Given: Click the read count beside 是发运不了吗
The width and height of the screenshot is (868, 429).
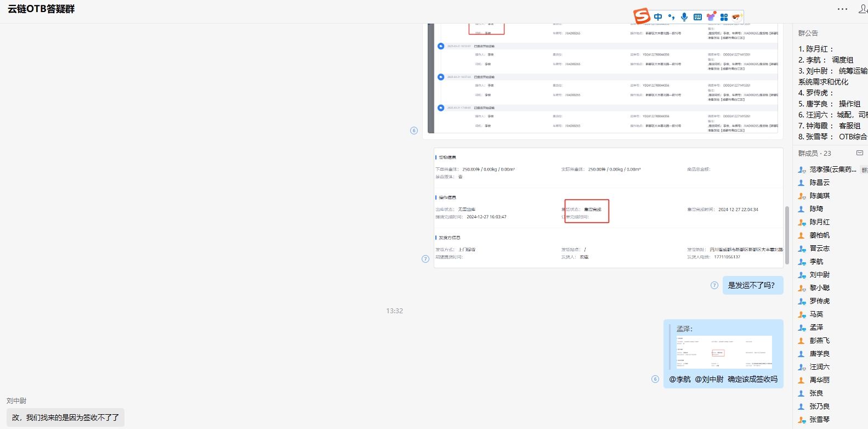Looking at the screenshot, I should click(714, 285).
